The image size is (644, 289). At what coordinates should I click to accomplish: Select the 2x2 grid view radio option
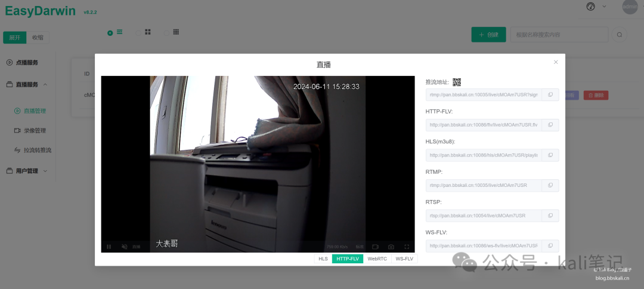tap(138, 33)
